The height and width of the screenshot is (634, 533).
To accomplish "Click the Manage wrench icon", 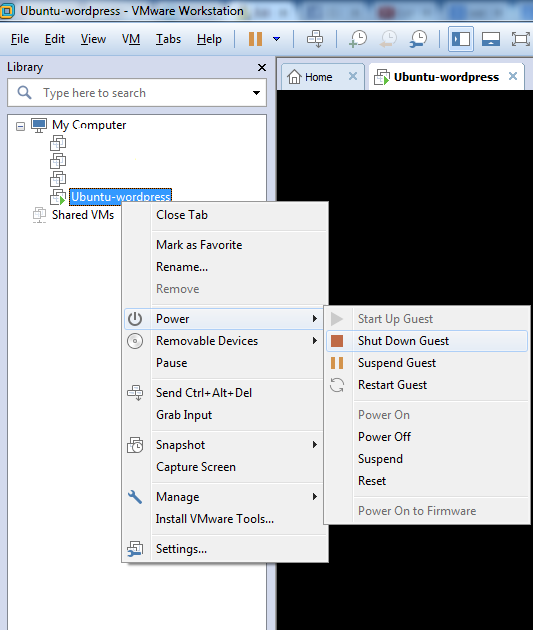I will tap(135, 497).
